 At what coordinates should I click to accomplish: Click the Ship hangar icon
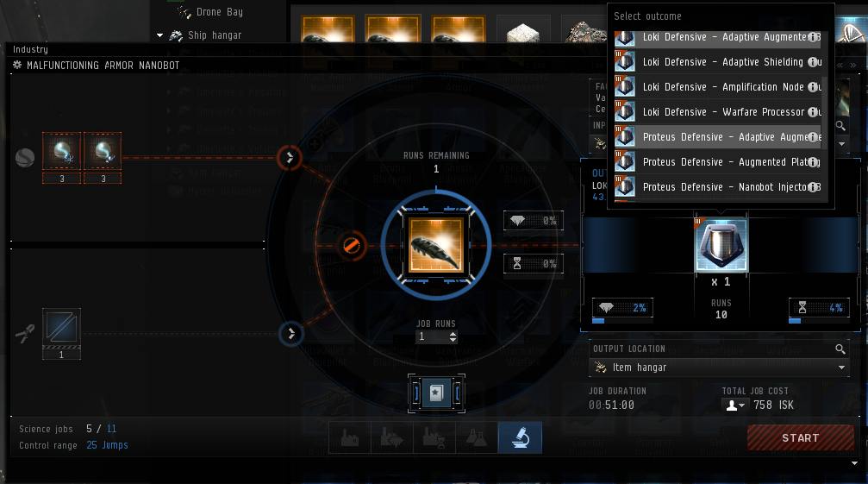pyautogui.click(x=176, y=35)
